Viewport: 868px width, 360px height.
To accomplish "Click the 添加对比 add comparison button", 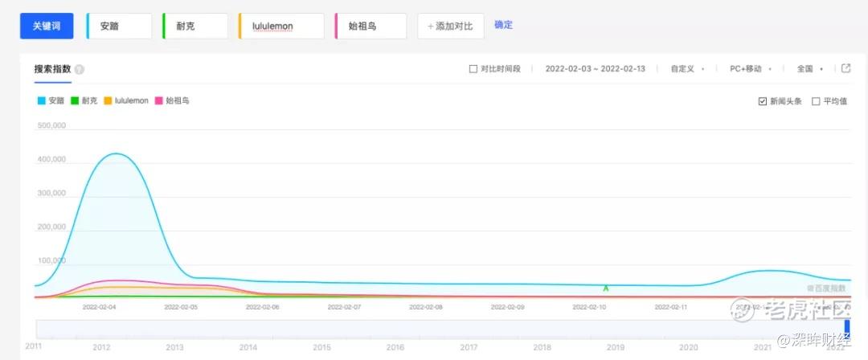I will 451,26.
